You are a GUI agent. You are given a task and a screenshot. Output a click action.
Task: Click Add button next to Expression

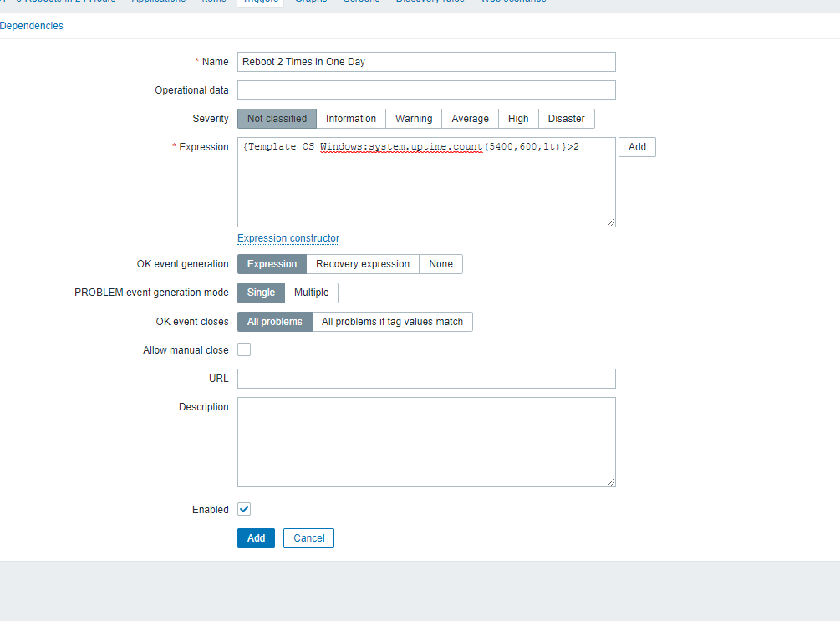pyautogui.click(x=637, y=147)
